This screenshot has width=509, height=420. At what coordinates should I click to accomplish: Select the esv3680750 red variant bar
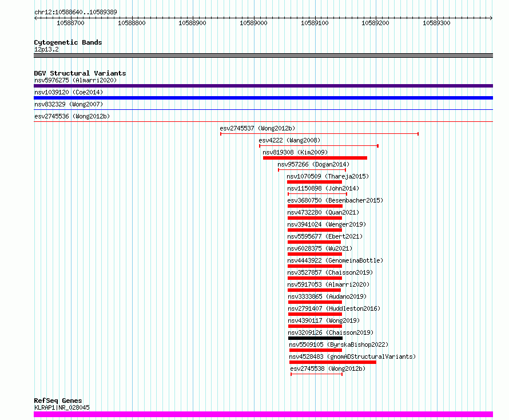315,206
